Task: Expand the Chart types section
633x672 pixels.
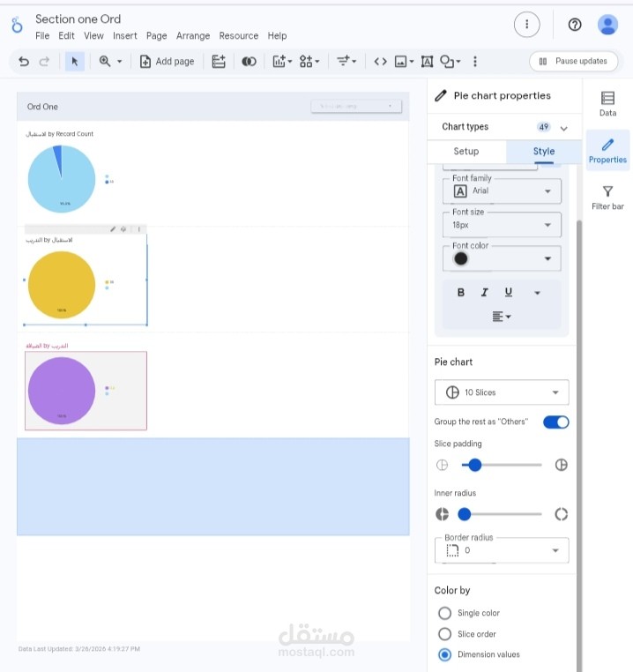Action: 564,128
